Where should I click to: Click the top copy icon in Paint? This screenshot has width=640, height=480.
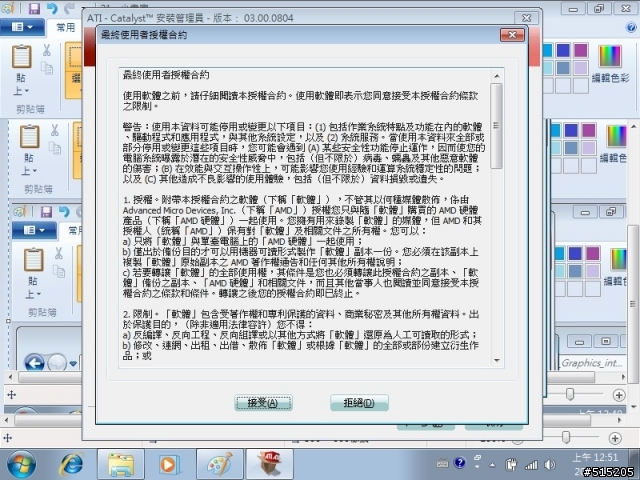[x=47, y=68]
